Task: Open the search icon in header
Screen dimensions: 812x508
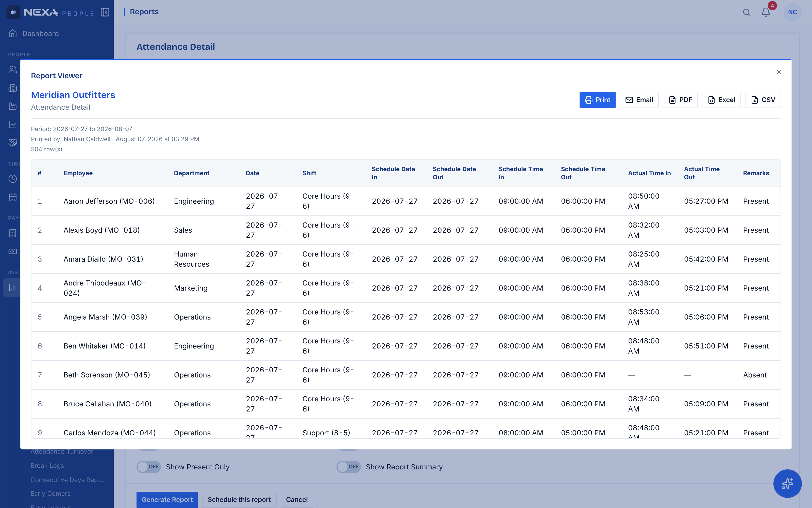Action: (x=746, y=12)
